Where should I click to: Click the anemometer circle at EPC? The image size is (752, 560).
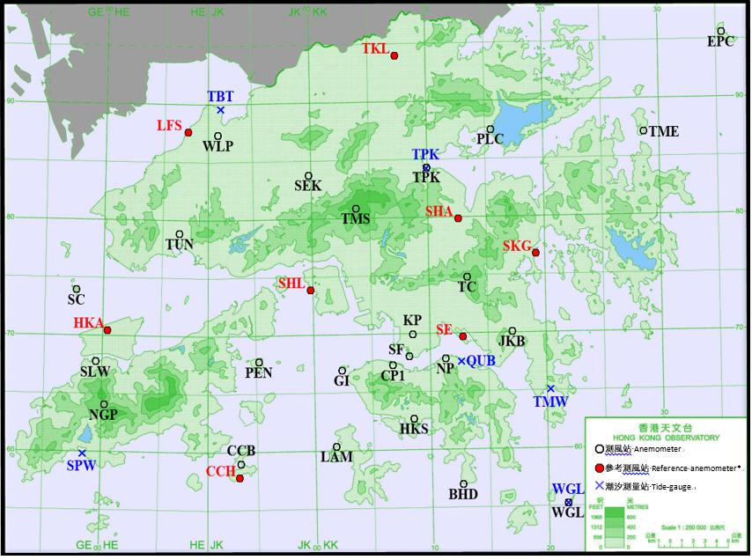(721, 31)
